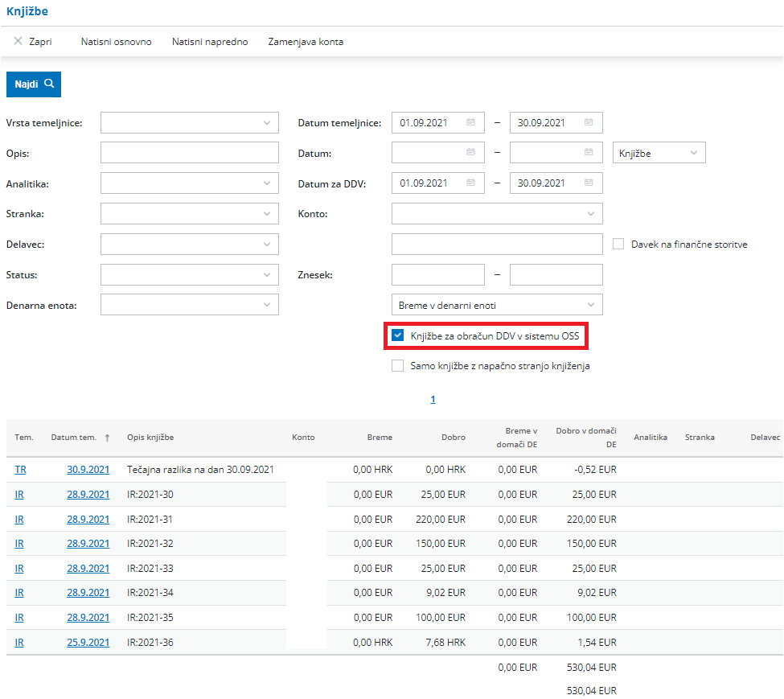This screenshot has height=699, width=784.
Task: Open calendar picker for Datum za DDV start
Action: pos(471,183)
